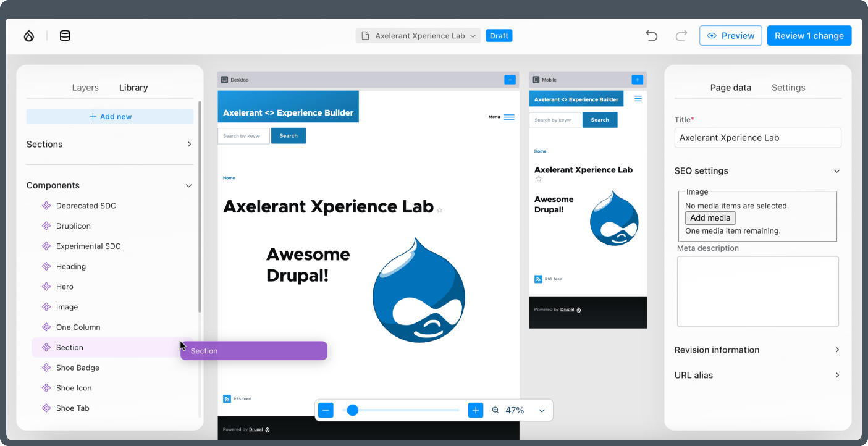868x446 pixels.
Task: Open the Settings tab in the right panel
Action: pos(788,87)
